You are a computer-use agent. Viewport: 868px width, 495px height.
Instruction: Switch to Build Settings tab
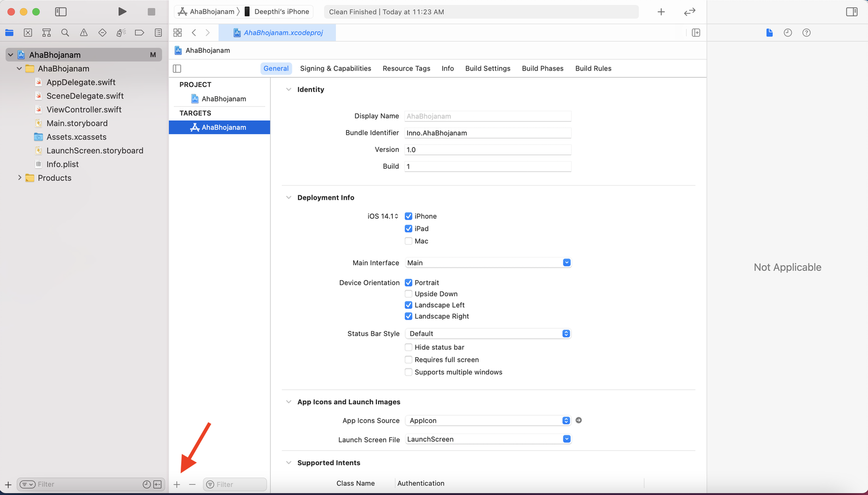click(488, 68)
